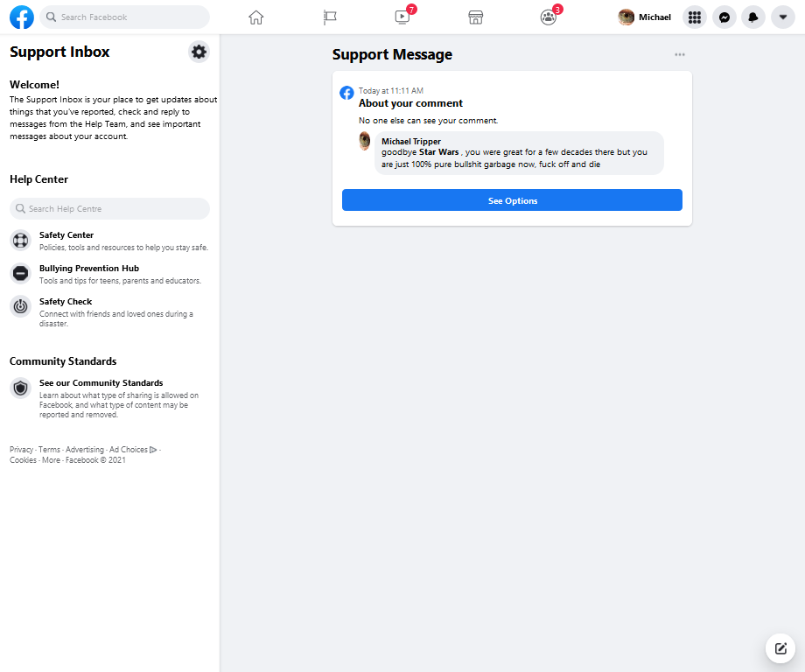
Task: Click Michael profile picture in top bar
Action: (x=626, y=17)
